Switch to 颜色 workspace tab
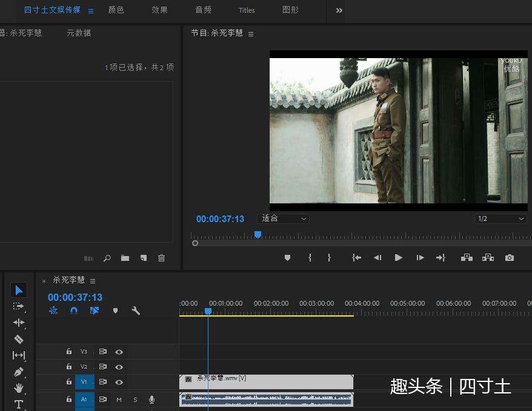532x411 pixels. (116, 10)
